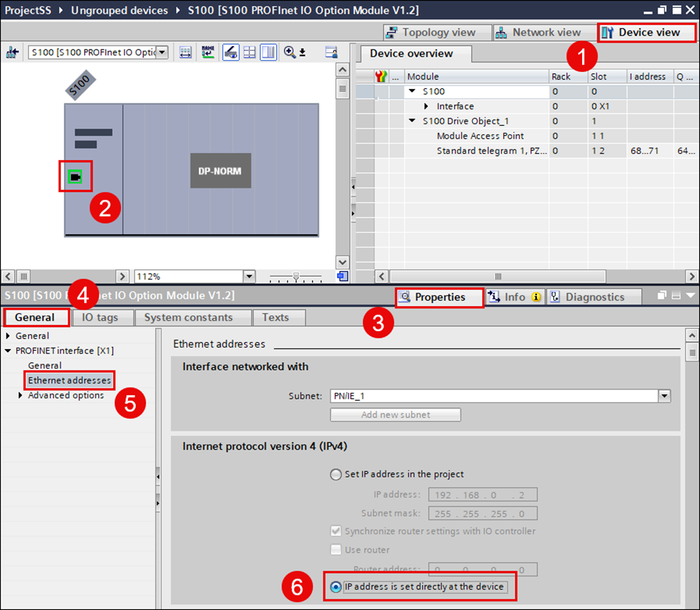The image size is (700, 610).
Task: Click the 'Add new subnet' button
Action: [x=395, y=415]
